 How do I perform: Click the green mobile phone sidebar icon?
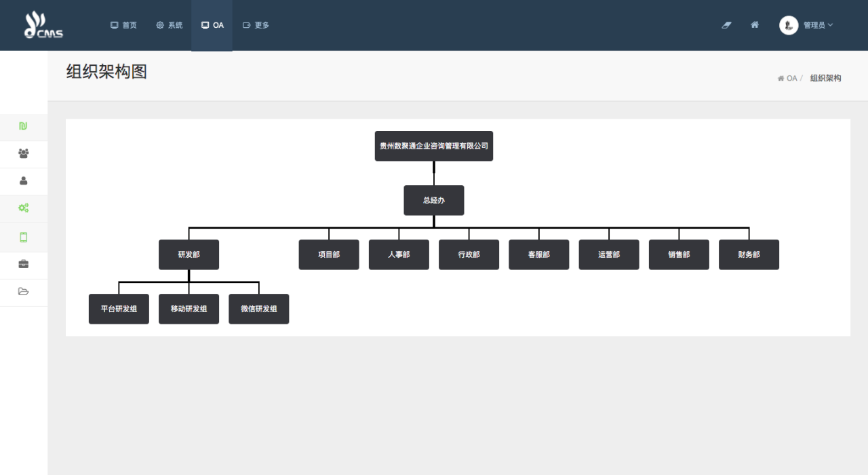tap(24, 237)
